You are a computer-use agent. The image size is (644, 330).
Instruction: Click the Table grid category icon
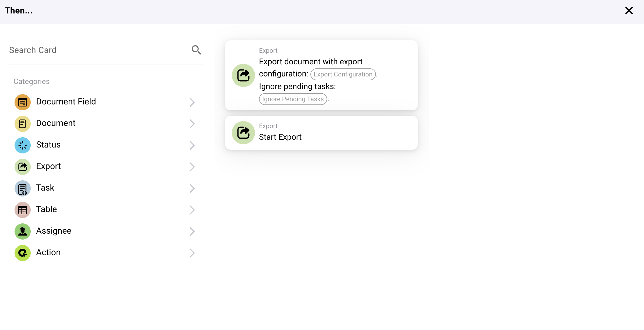click(23, 210)
